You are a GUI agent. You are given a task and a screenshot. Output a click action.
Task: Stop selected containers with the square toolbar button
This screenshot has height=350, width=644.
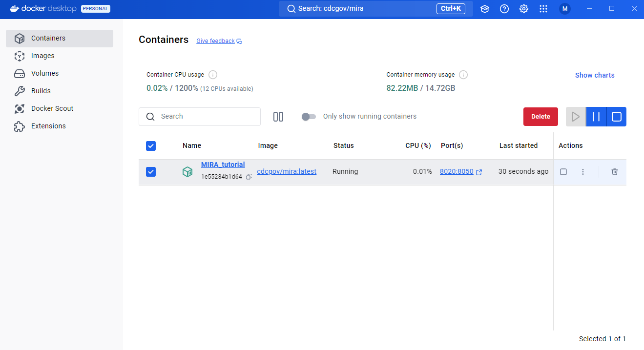[x=617, y=117]
